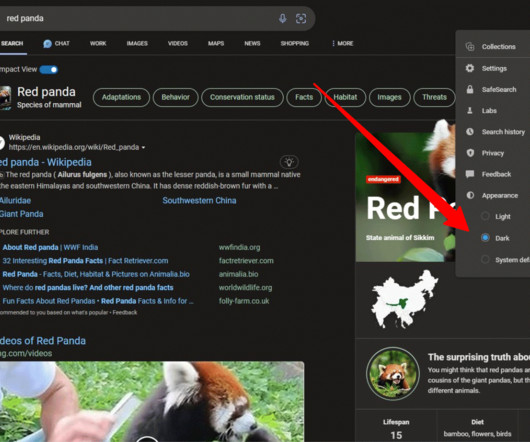Click the Feedback speech icon
Viewport: 530px width, 442px height.
point(470,174)
